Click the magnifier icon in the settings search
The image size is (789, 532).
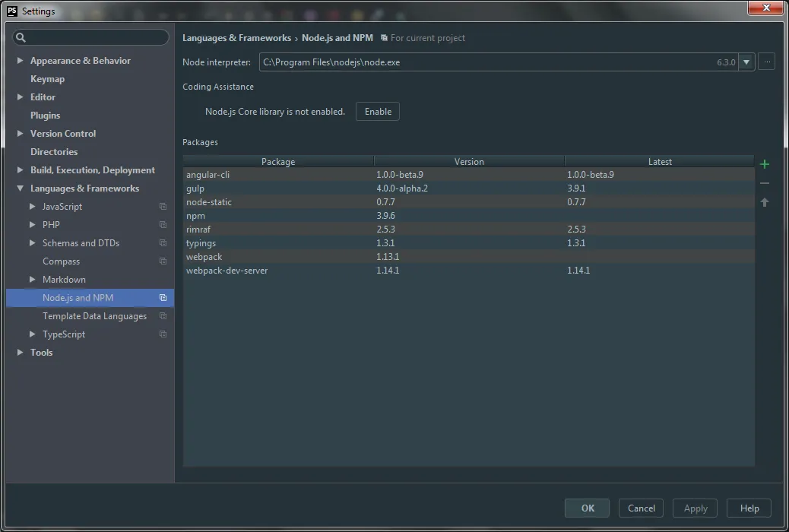(21, 37)
